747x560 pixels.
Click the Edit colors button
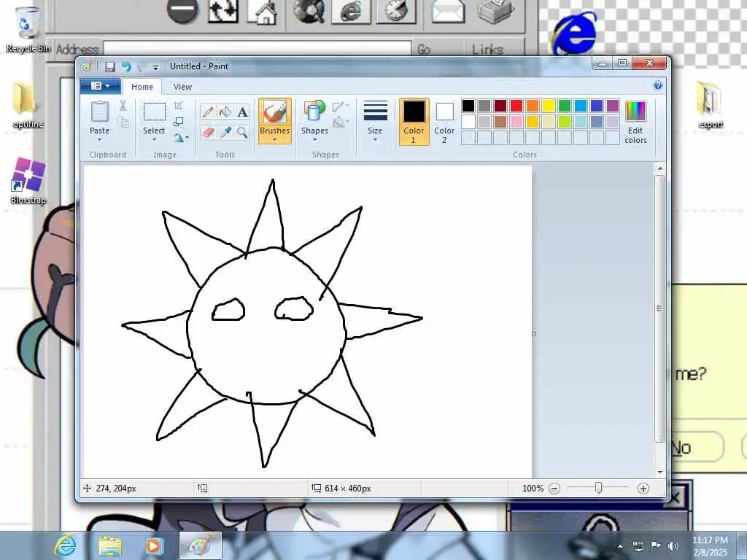(x=635, y=122)
